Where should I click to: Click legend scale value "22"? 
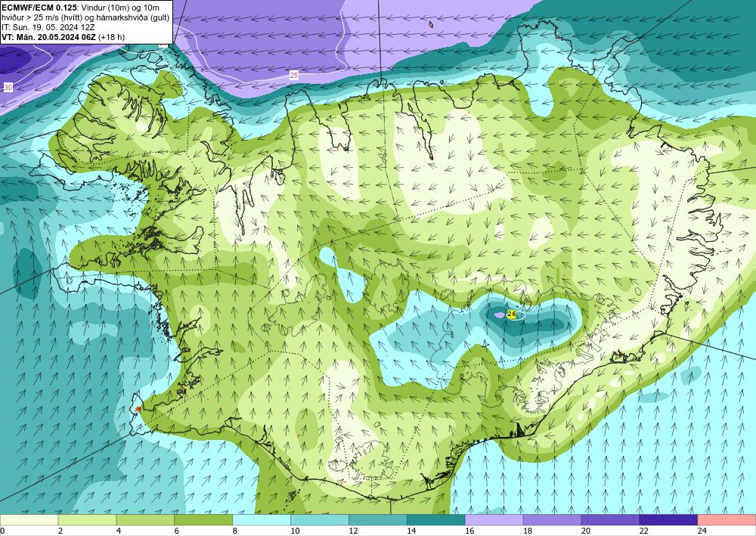pyautogui.click(x=643, y=531)
